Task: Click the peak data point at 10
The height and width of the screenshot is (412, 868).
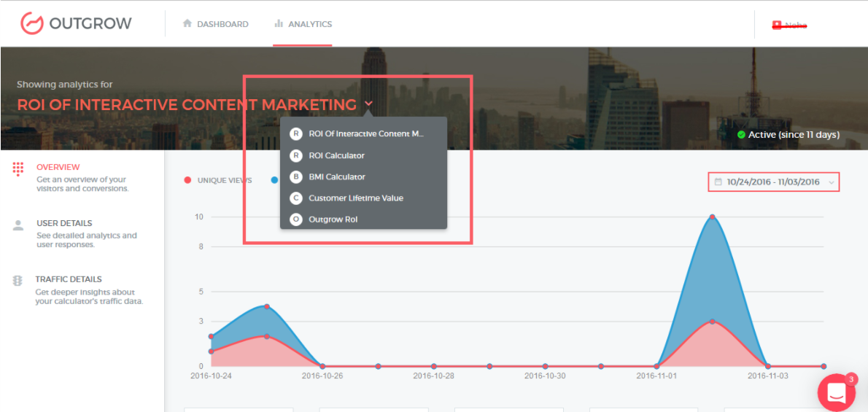Action: tap(713, 217)
